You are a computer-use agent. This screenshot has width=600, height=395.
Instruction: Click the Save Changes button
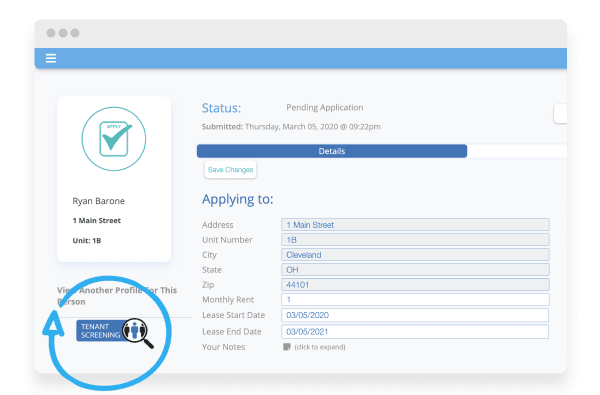[x=230, y=170]
